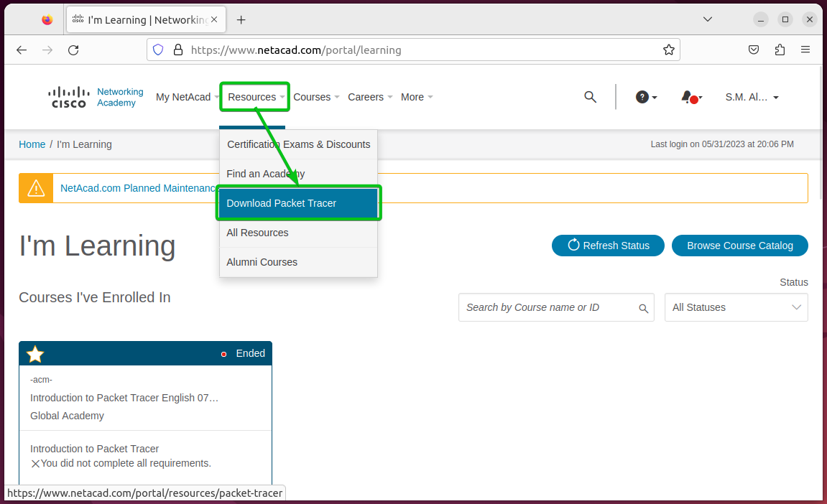Maximize the Firefox window
827x504 pixels.
tap(785, 19)
